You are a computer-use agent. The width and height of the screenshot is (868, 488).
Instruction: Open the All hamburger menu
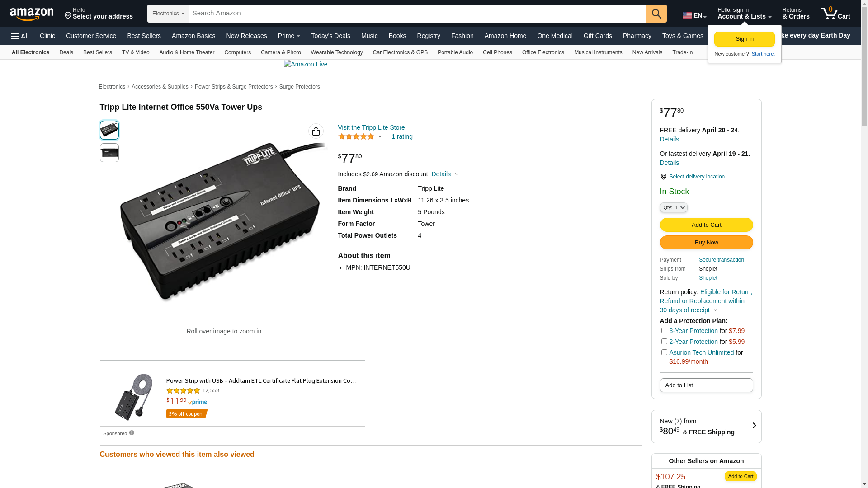[20, 36]
